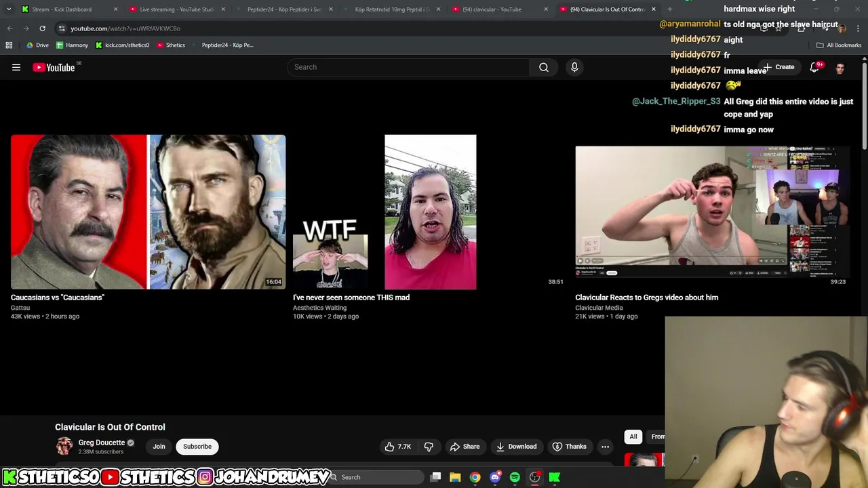Open File Explorer from the taskbar
Image resolution: width=868 pixels, height=488 pixels.
click(455, 477)
